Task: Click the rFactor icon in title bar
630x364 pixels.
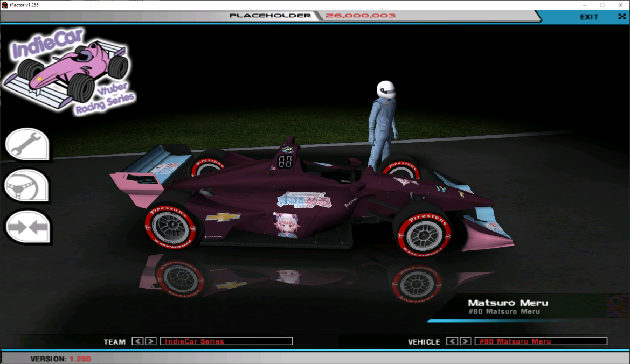Action: coord(5,5)
